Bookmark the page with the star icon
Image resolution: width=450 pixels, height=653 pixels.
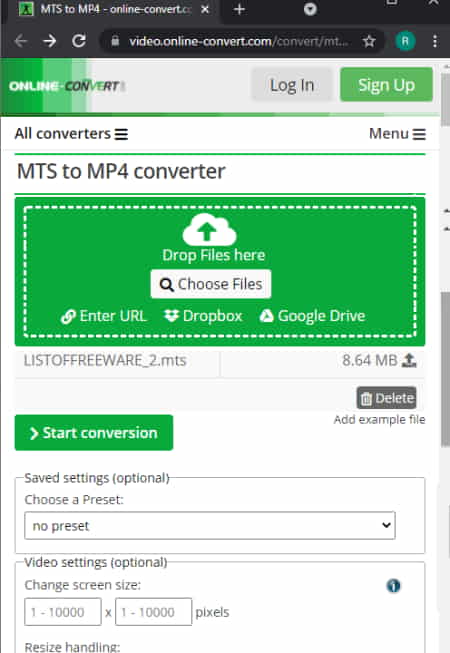tap(369, 41)
